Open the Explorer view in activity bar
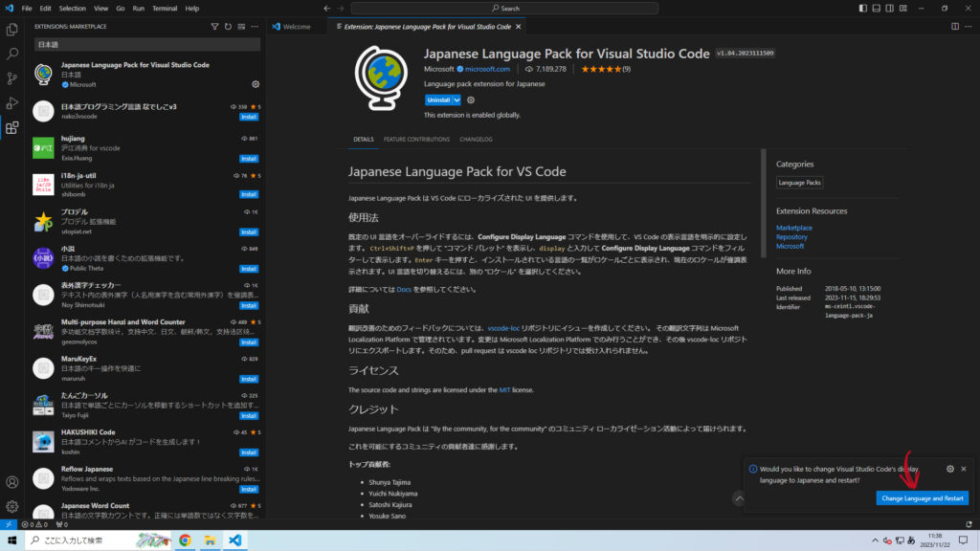 point(11,30)
